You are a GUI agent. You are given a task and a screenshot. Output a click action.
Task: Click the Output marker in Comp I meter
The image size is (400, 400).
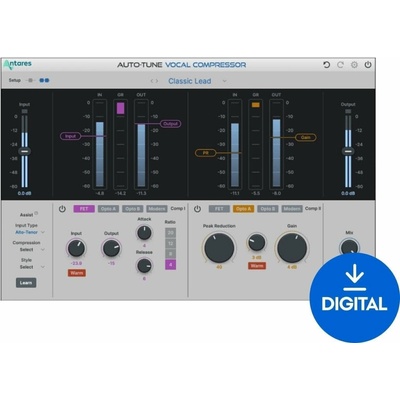point(171,124)
